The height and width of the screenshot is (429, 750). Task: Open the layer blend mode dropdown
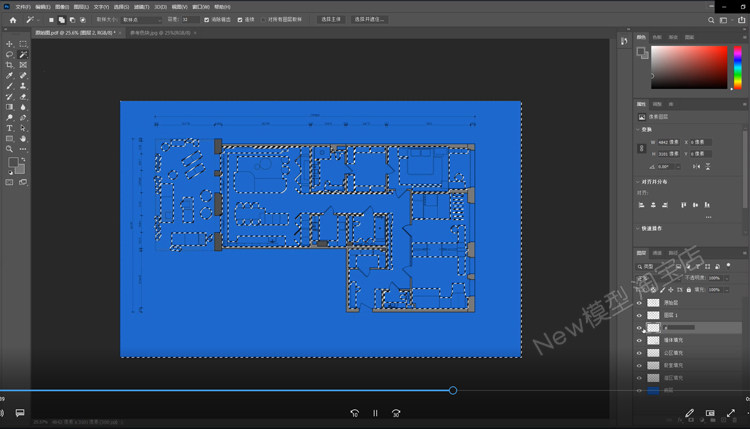click(657, 277)
